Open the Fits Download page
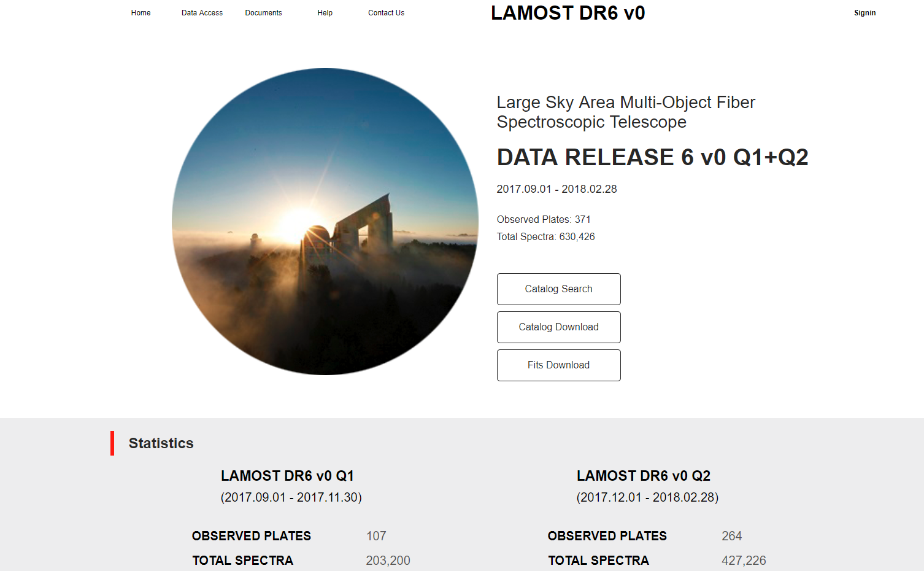This screenshot has height=571, width=924. pos(558,365)
